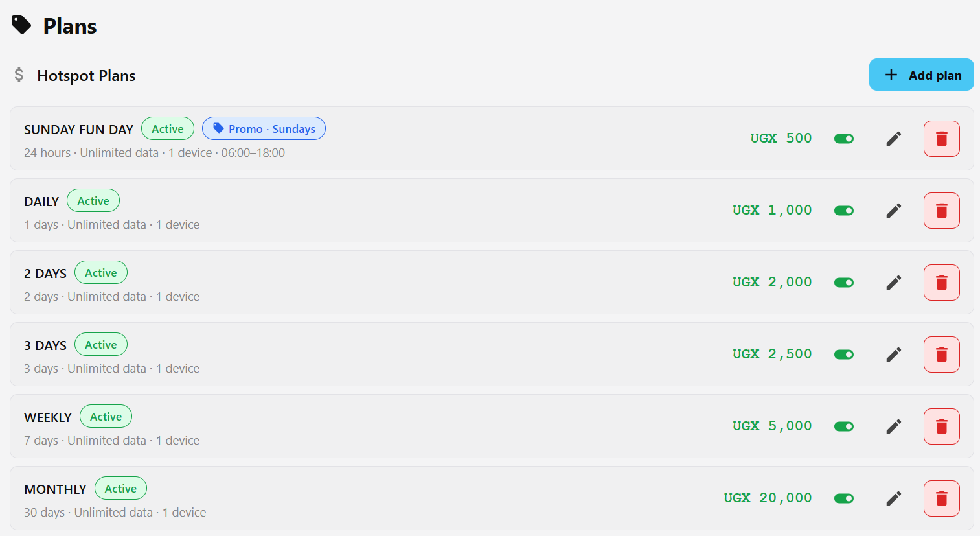Delete the SUNDAY FUN DAY plan
This screenshot has width=980, height=536.
click(942, 139)
